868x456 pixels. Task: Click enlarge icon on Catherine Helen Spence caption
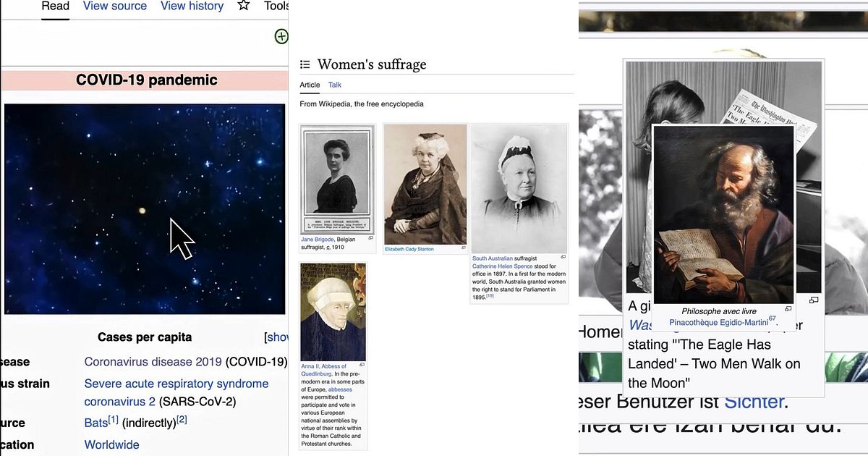pyautogui.click(x=563, y=257)
